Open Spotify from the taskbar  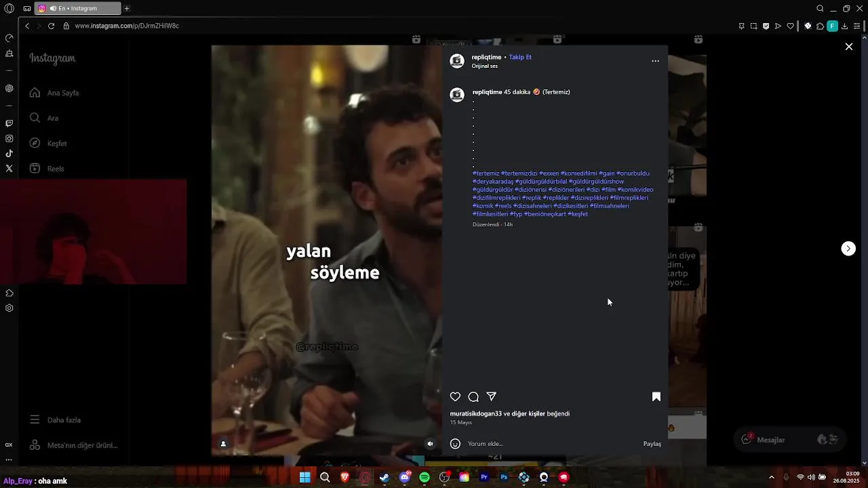click(425, 477)
